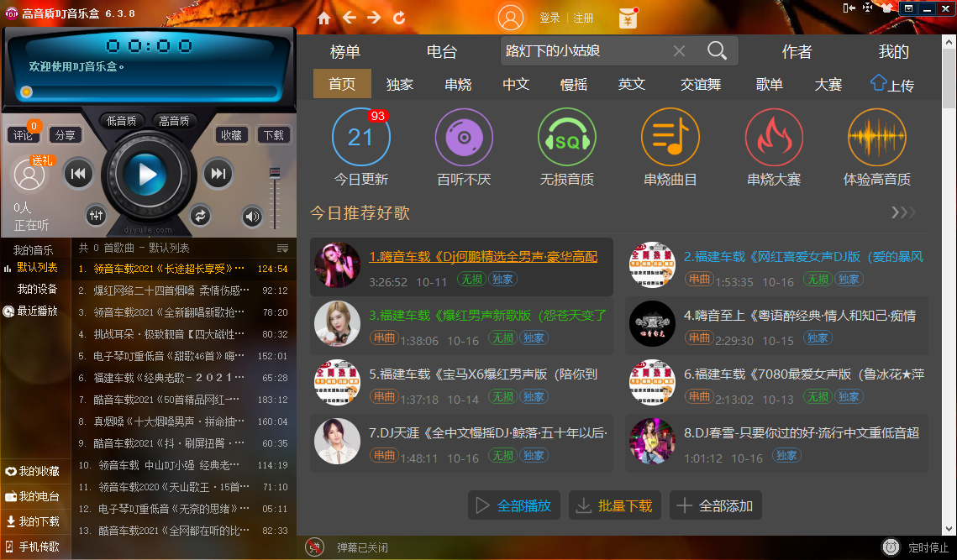Screen dimensions: 957x560
Task: Expand 今日推荐好歌 with the arrows
Action: click(903, 212)
